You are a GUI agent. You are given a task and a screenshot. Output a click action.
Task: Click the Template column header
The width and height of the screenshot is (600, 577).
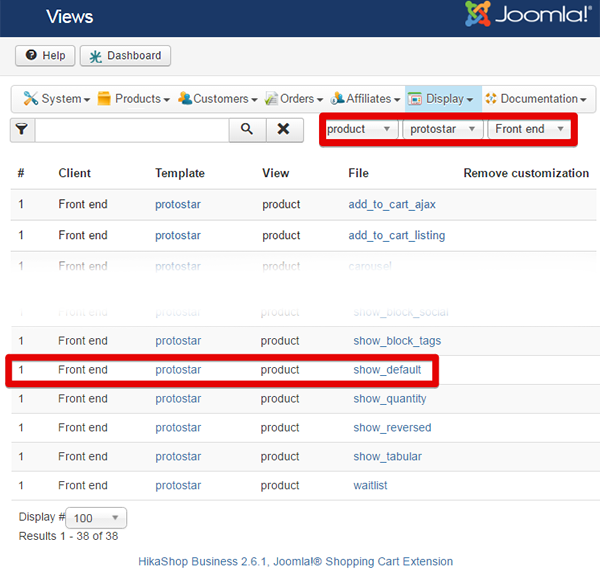pos(180,173)
